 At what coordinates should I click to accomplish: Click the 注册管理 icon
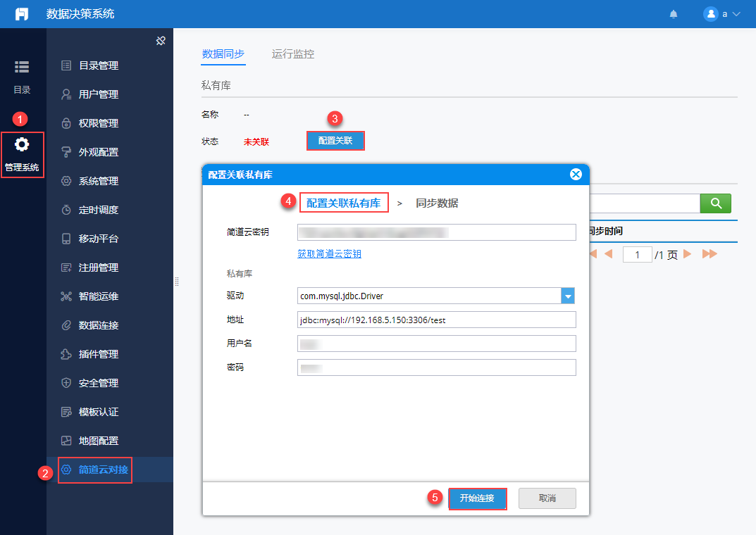(x=66, y=267)
